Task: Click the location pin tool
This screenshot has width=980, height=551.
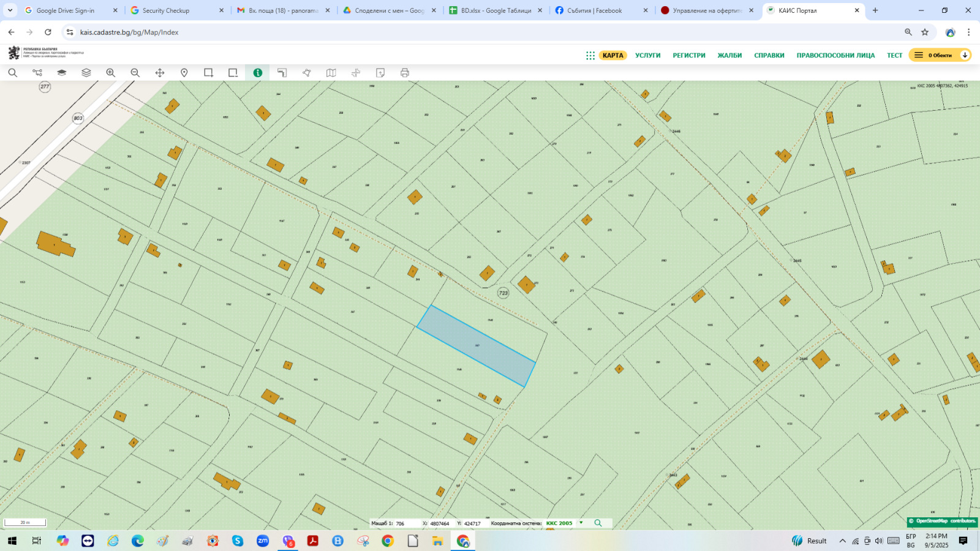Action: point(184,73)
